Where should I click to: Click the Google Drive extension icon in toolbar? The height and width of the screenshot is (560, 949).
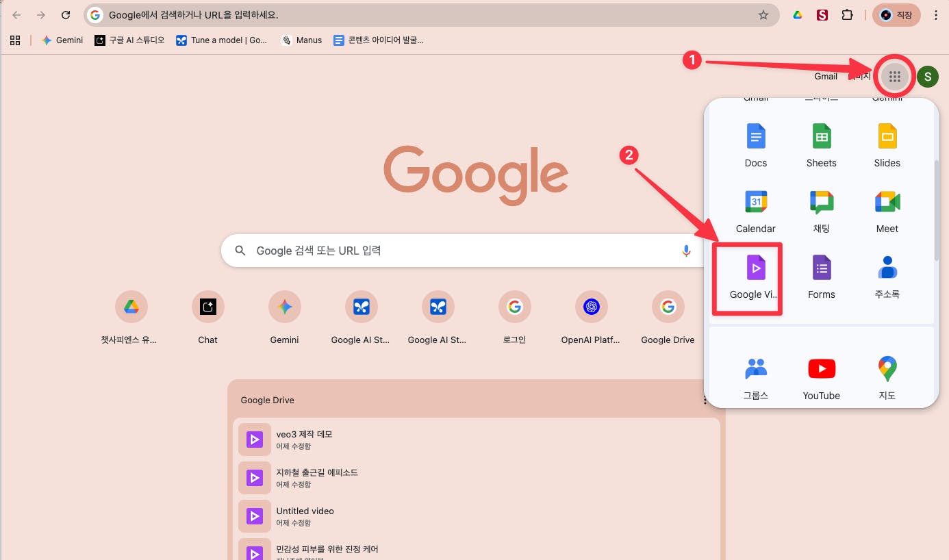[798, 15]
